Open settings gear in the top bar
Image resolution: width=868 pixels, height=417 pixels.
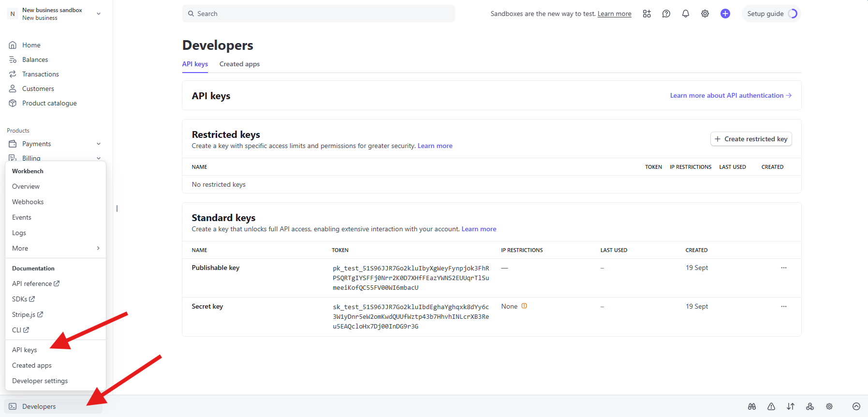(705, 14)
